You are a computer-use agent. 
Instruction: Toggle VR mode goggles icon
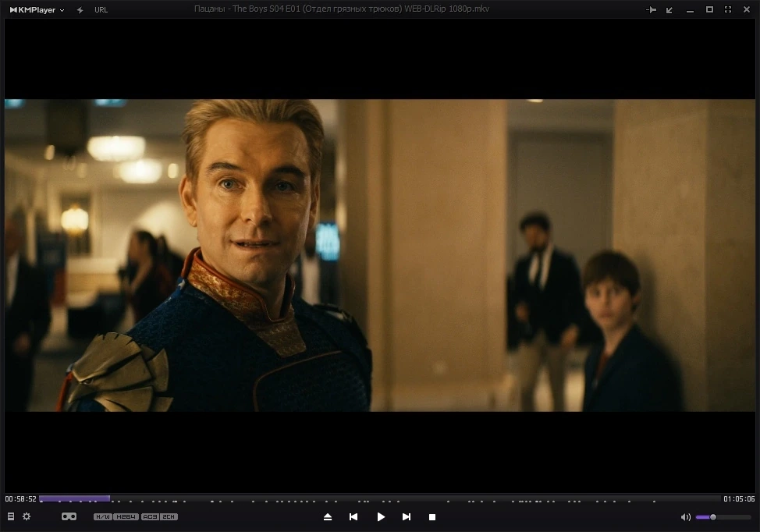click(69, 516)
